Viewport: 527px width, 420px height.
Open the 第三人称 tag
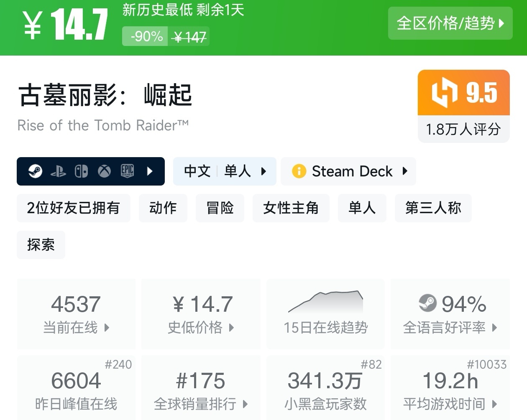point(433,208)
